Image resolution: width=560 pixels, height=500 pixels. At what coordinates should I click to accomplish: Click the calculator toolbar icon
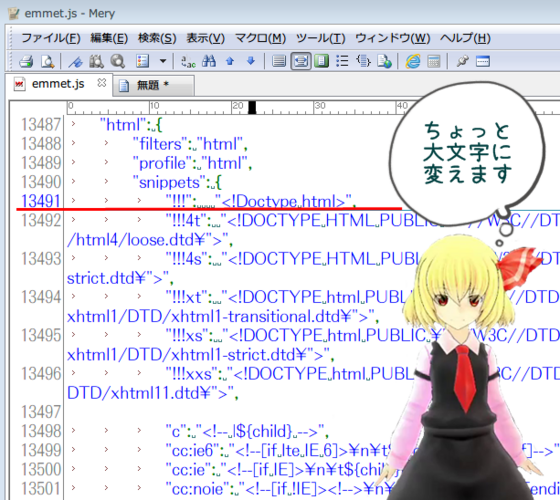pos(434,61)
